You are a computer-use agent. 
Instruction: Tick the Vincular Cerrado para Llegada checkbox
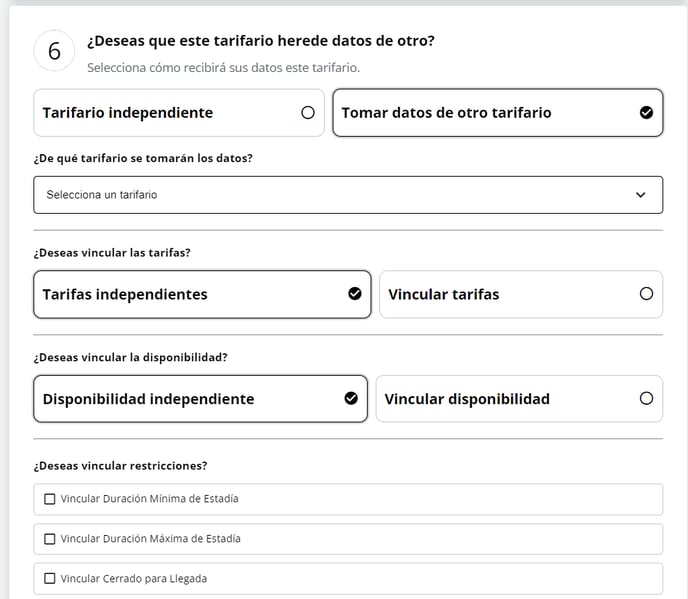(50, 579)
